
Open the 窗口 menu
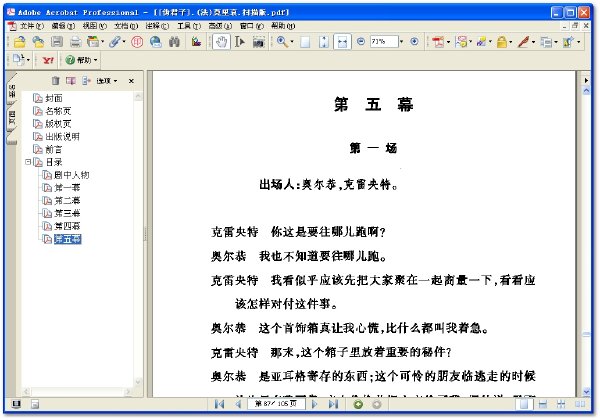coord(251,26)
